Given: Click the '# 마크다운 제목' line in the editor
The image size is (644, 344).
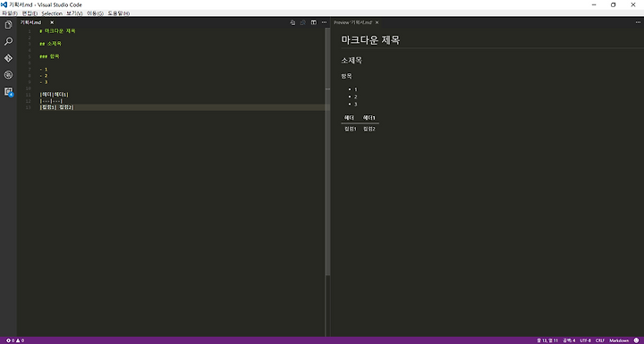Looking at the screenshot, I should (57, 31).
